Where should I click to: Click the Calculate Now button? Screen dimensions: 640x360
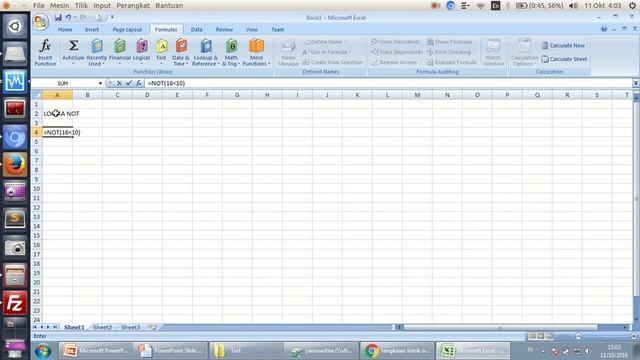pos(563,45)
